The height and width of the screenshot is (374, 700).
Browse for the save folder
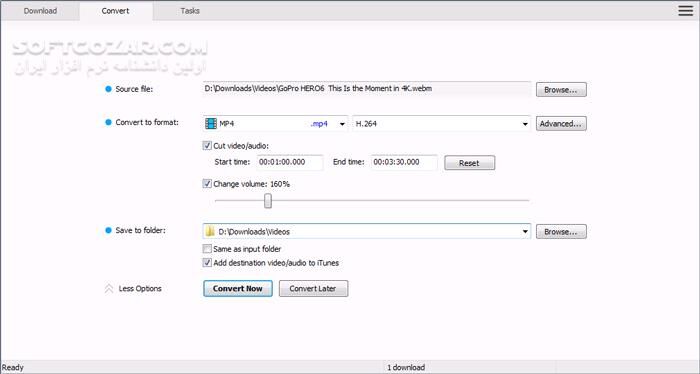pos(561,232)
